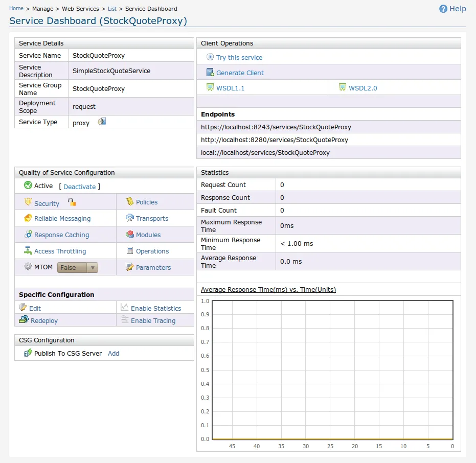The width and height of the screenshot is (476, 463).
Task: Click the Access Throttling icon
Action: [x=28, y=251]
